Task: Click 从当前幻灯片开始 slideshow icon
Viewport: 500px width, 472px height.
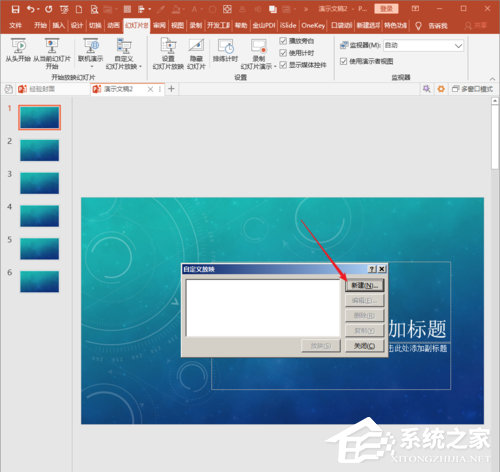Action: click(52, 46)
